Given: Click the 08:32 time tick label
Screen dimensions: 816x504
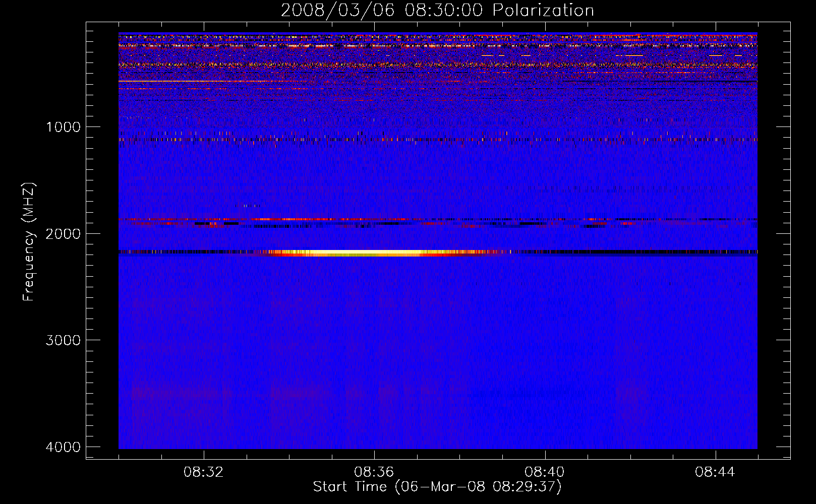Looking at the screenshot, I should coord(204,472).
